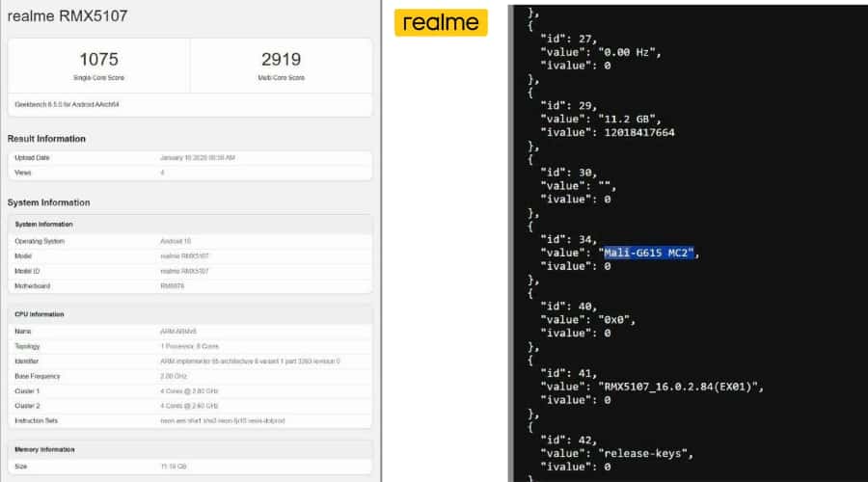Click the JSON line "id": 29

click(x=568, y=106)
